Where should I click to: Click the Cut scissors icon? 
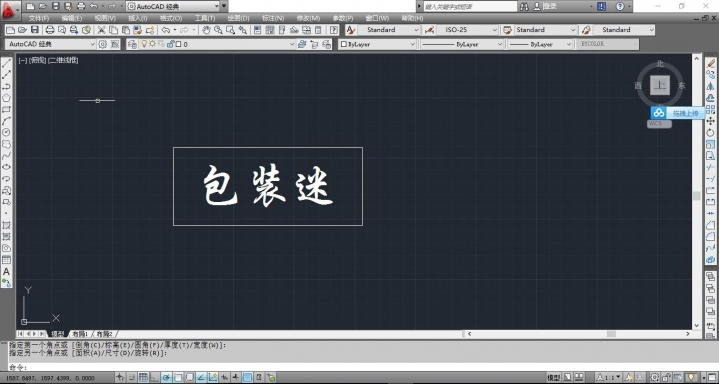[x=102, y=30]
